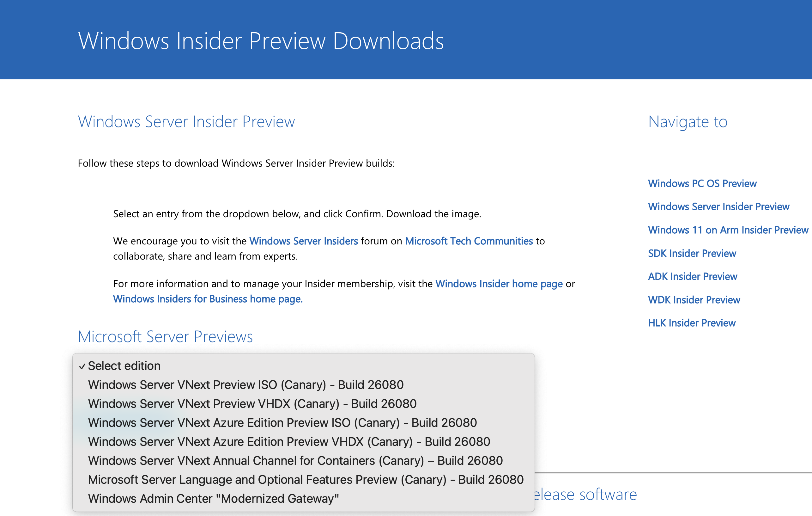Choose Windows Server VNext Preview ISO (Canary) option

(x=304, y=385)
